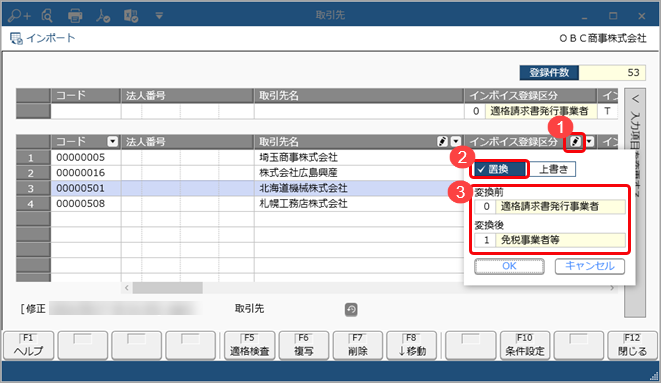Click the キャンセル button

click(590, 266)
